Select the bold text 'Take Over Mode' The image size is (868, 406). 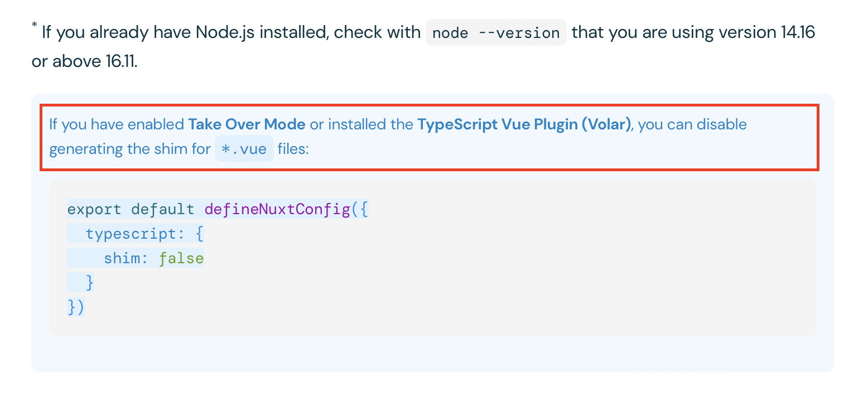tap(247, 124)
